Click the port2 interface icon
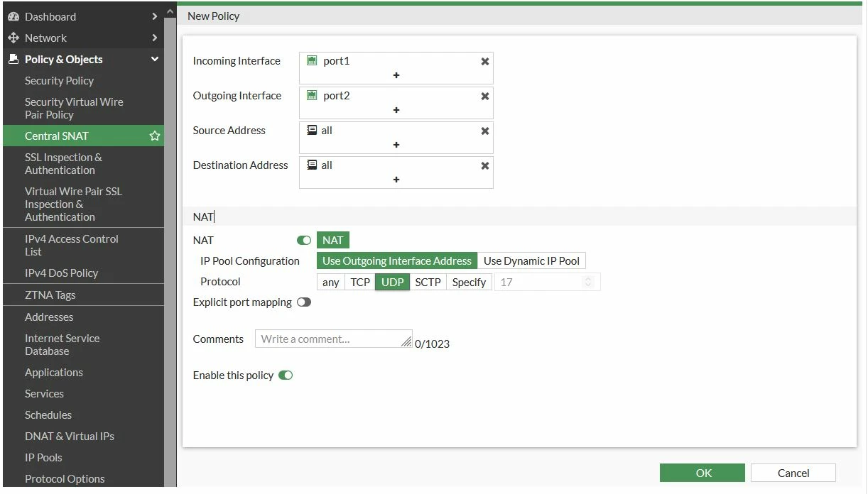 click(x=312, y=96)
